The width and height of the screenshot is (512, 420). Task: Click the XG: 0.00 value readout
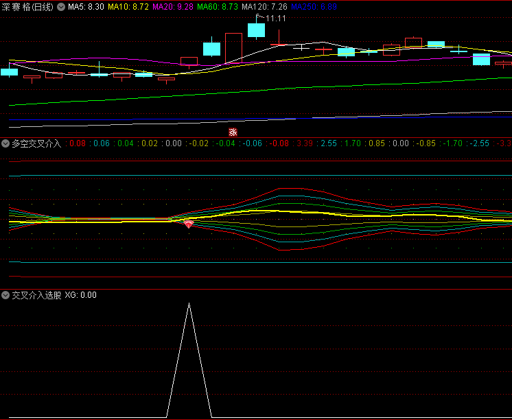81,295
